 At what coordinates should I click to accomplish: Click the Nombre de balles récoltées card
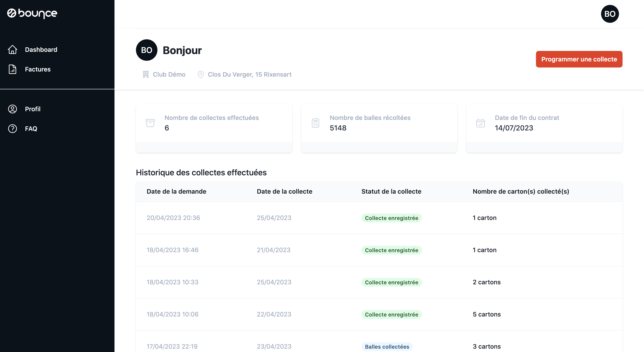[x=379, y=128]
